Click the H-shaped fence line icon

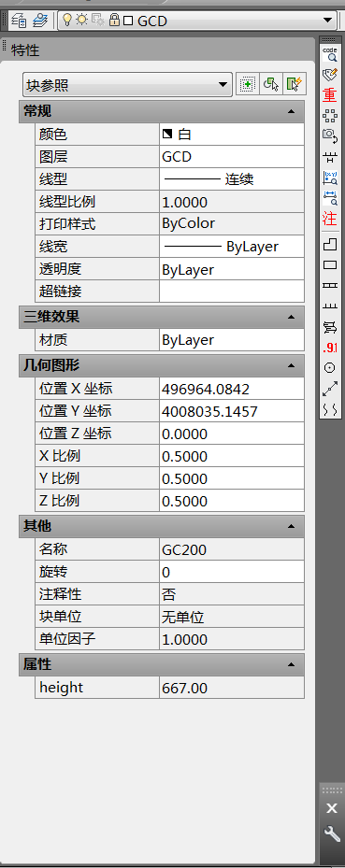pos(329,157)
